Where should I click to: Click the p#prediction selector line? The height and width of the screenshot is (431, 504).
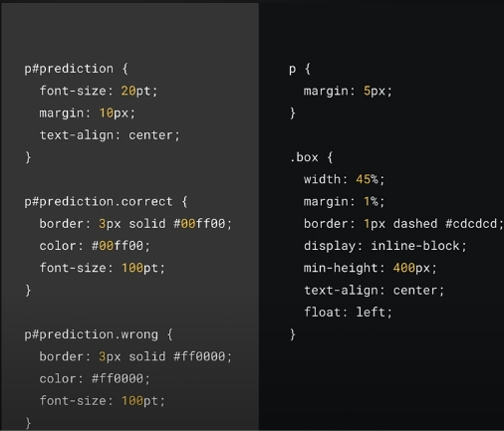pyautogui.click(x=76, y=69)
